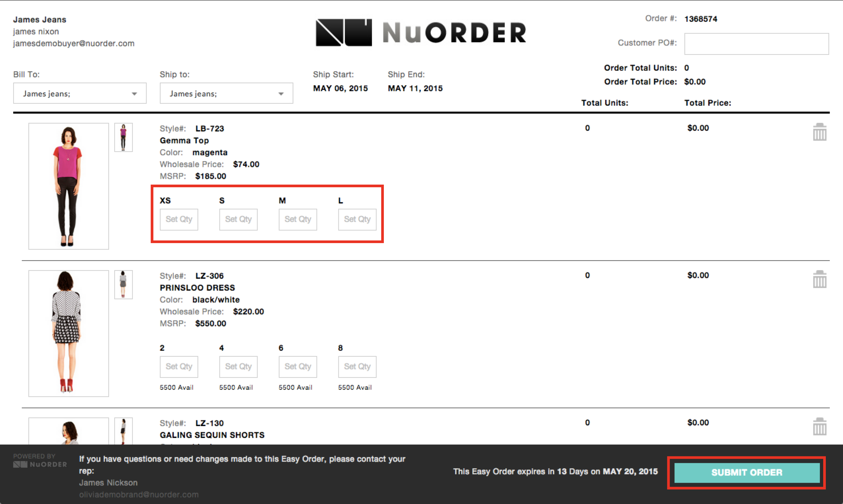Click style number LZ-130
This screenshot has height=504, width=843.
209,423
